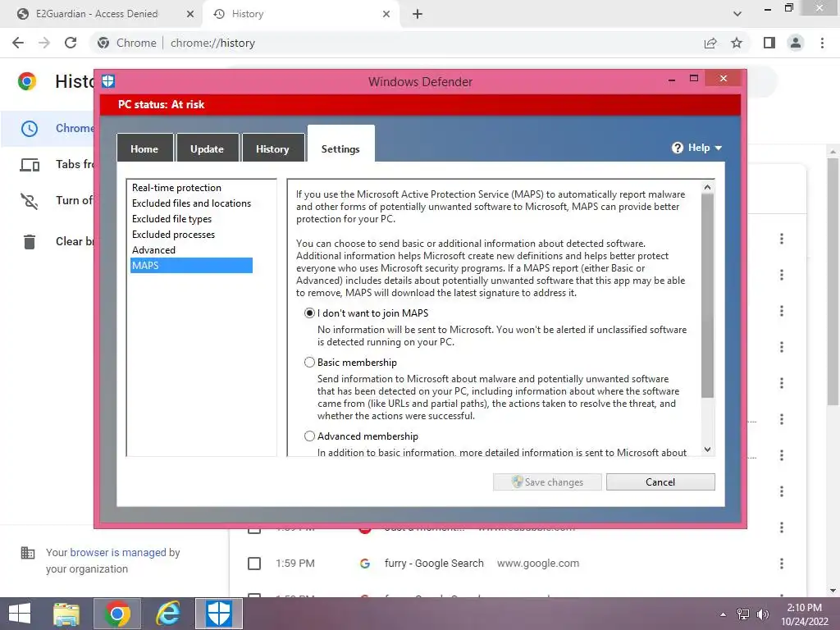
Task: Reload the Chrome history page
Action: pos(71,43)
